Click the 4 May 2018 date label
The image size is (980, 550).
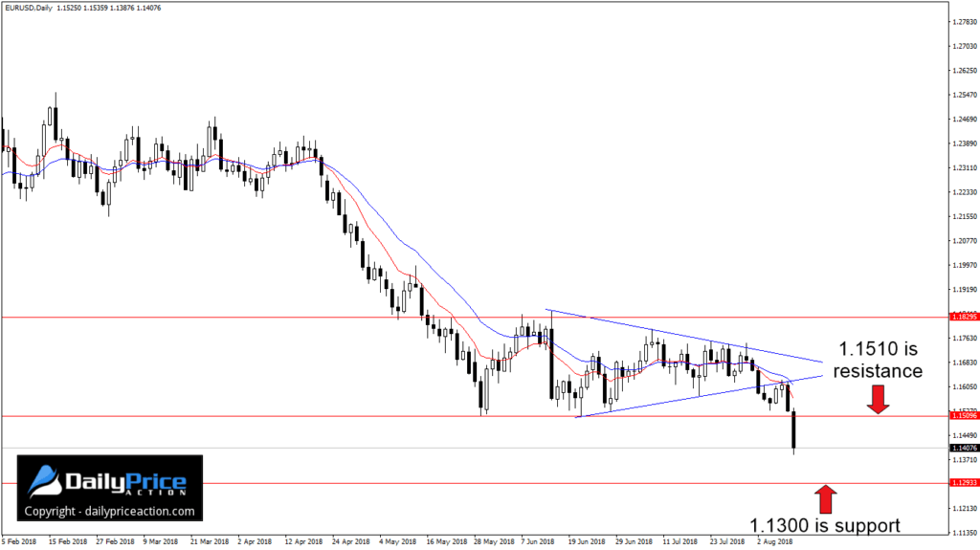[397, 542]
